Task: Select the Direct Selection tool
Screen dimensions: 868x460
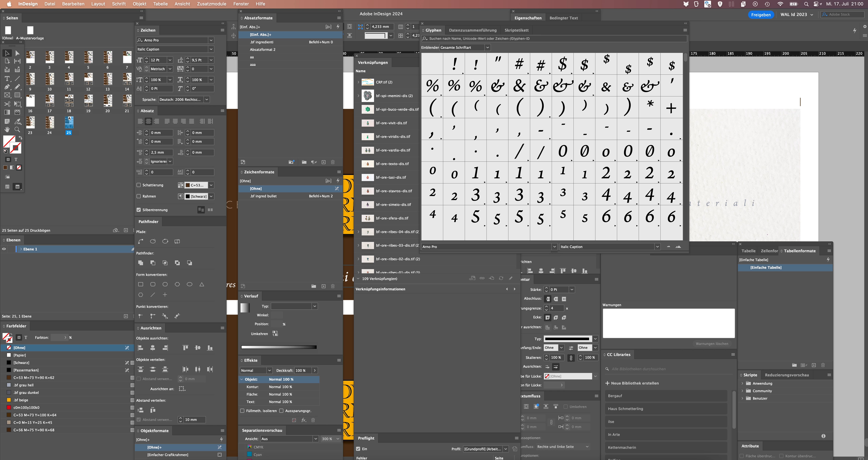Action: click(x=17, y=53)
